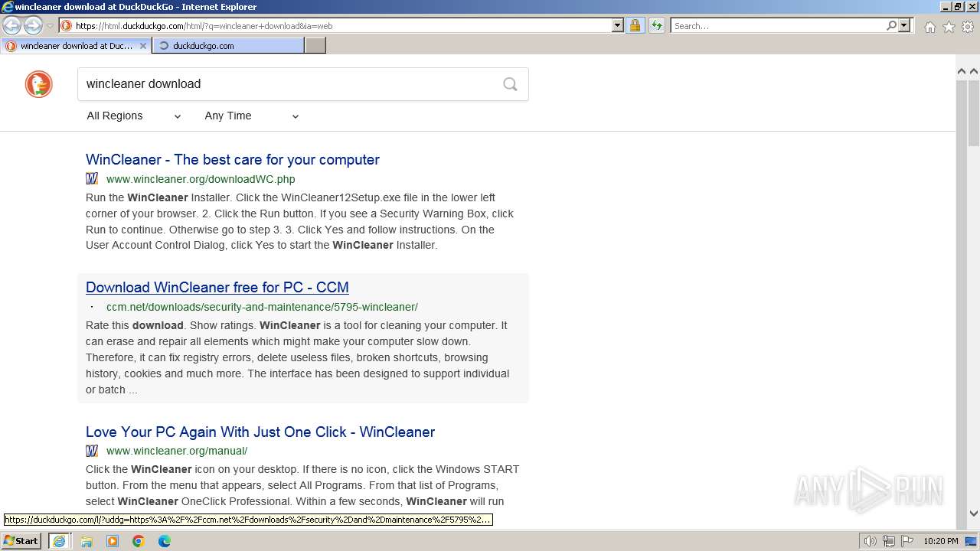This screenshot has height=551, width=980.
Task: Click the WinCleaner favicon beside downloadWC.php URL
Action: tap(92, 179)
